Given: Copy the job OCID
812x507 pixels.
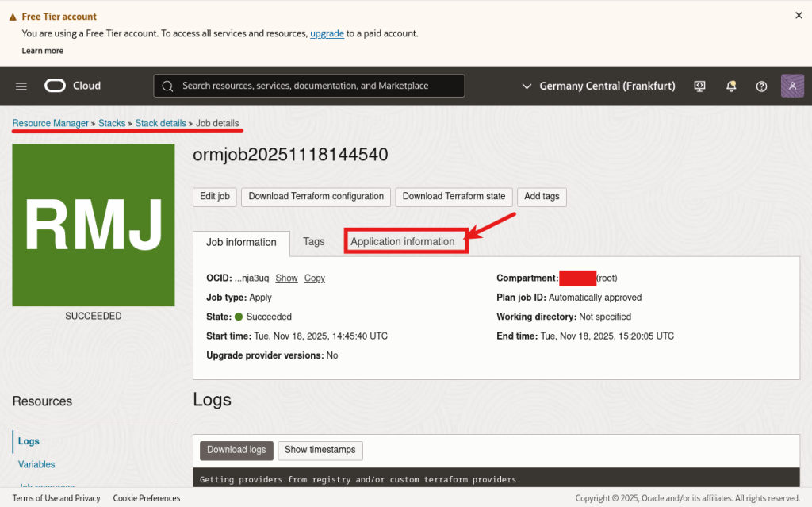Looking at the screenshot, I should click(314, 278).
